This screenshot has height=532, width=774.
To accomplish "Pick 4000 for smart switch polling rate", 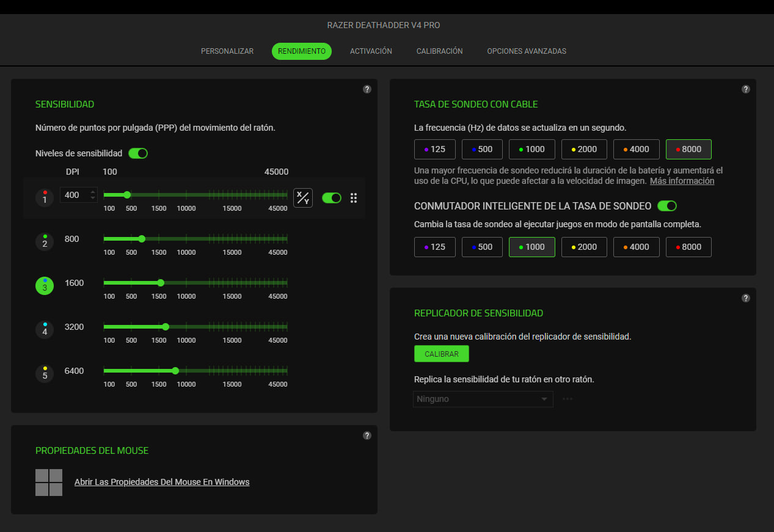I will coord(637,247).
